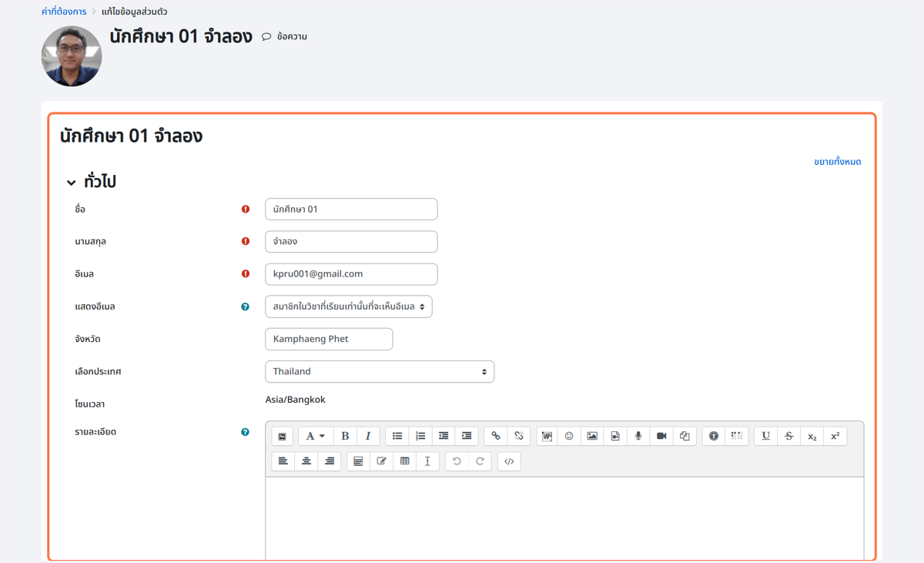Toggle the editor toolbar show/hide button
The width and height of the screenshot is (924, 563).
pyautogui.click(x=283, y=436)
